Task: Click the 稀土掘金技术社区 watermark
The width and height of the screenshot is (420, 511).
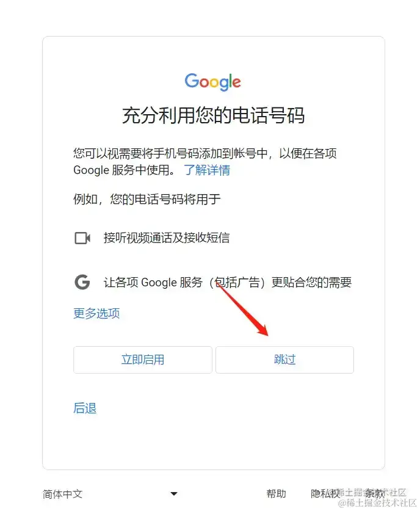Action: 377,502
